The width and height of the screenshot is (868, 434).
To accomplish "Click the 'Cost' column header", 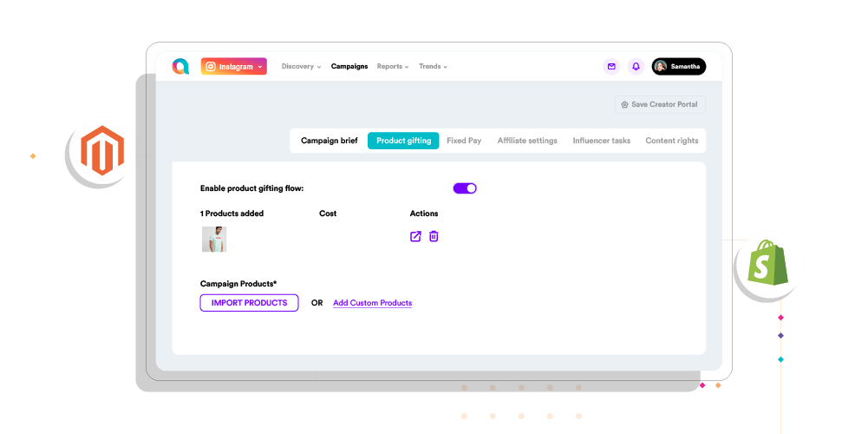I will (x=328, y=214).
